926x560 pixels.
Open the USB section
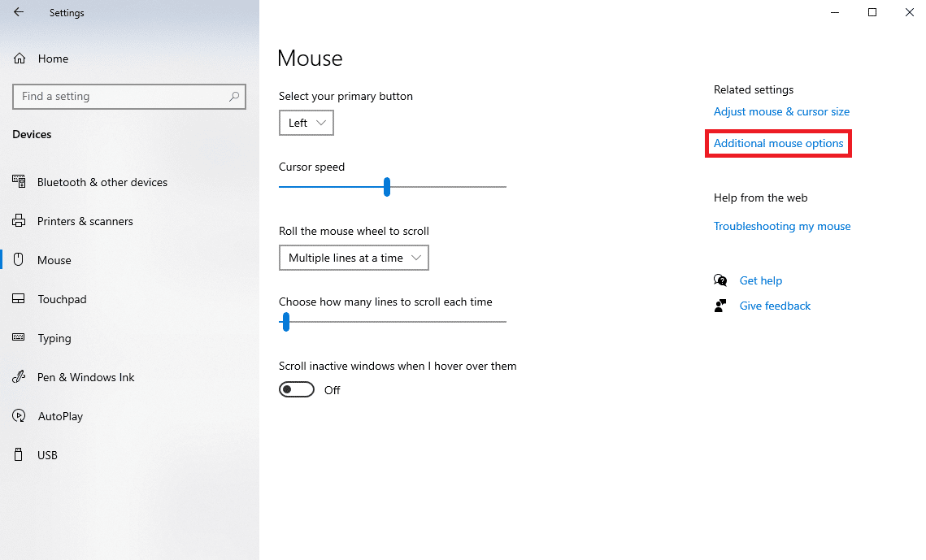47,455
